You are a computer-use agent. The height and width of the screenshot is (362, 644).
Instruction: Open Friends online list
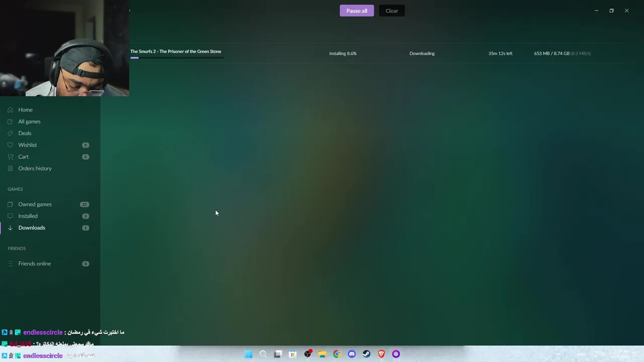pos(34,263)
